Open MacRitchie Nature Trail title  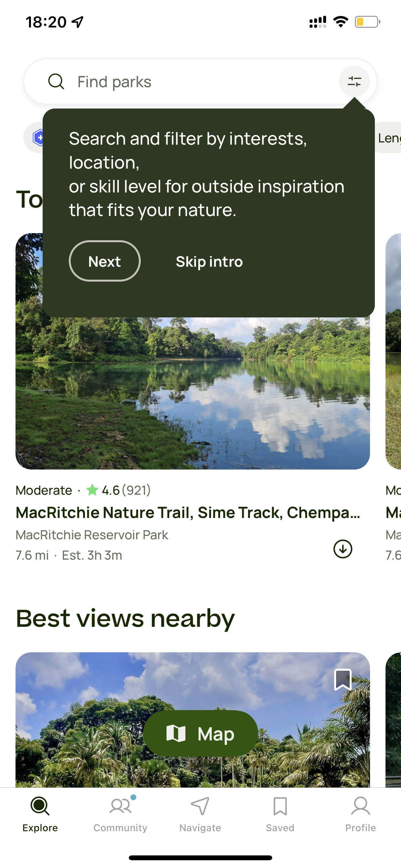[188, 512]
